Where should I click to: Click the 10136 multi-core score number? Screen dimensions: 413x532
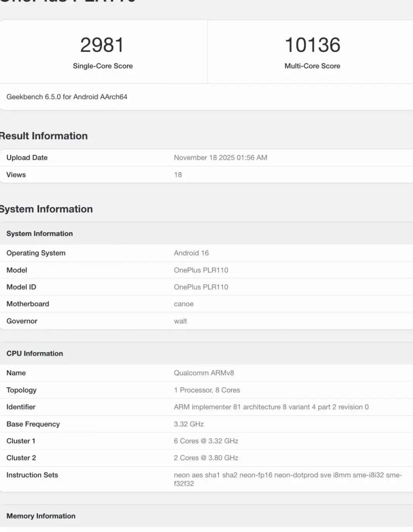[x=312, y=45]
